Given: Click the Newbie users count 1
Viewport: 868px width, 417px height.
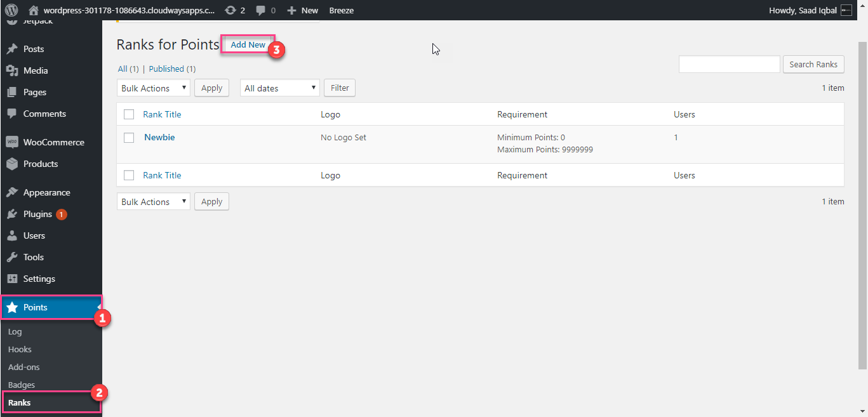Looking at the screenshot, I should (x=676, y=138).
